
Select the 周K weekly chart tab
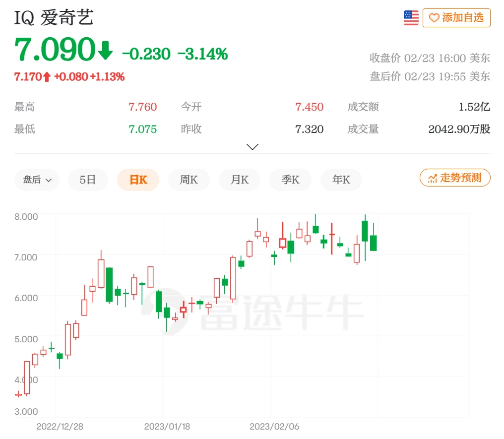pyautogui.click(x=189, y=180)
